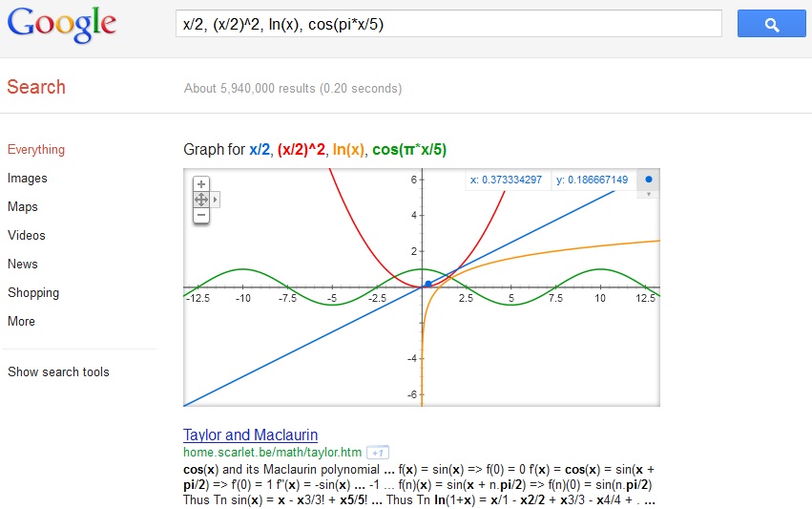The image size is (812, 509).
Task: Click the blue trace point on the graph
Action: click(x=428, y=284)
